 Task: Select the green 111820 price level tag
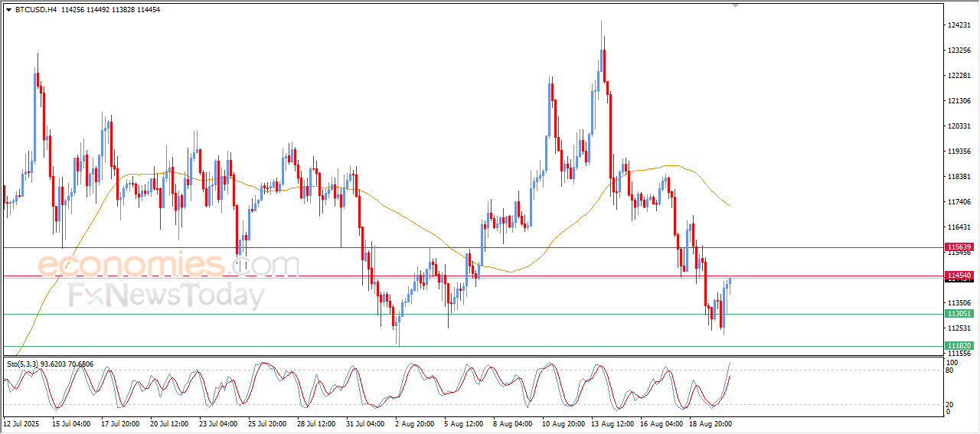pyautogui.click(x=959, y=346)
